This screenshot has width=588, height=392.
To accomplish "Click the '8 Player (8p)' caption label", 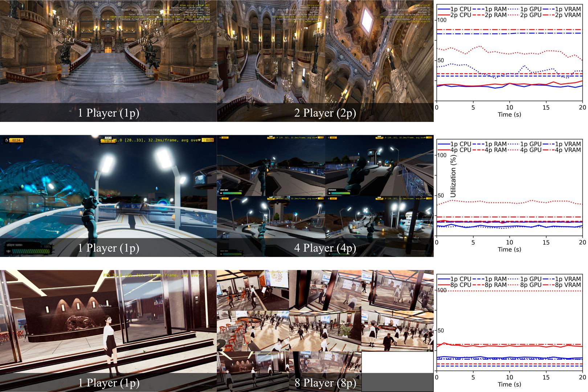I will tap(325, 383).
